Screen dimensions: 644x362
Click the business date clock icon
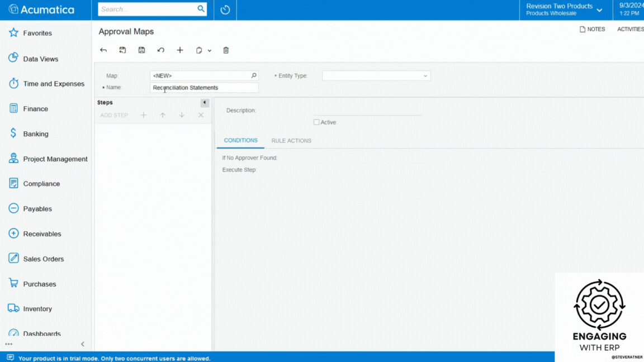click(225, 9)
